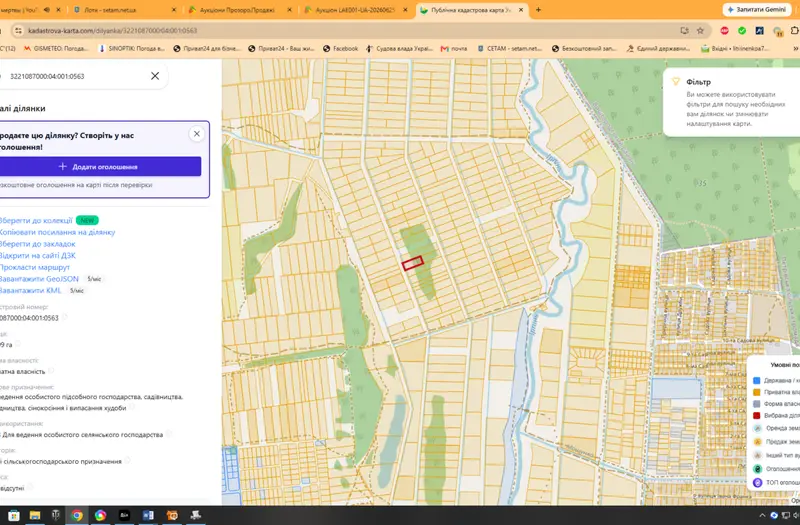
Task: Click the red Вибрана ділянка legend swatch
Action: [x=757, y=416]
